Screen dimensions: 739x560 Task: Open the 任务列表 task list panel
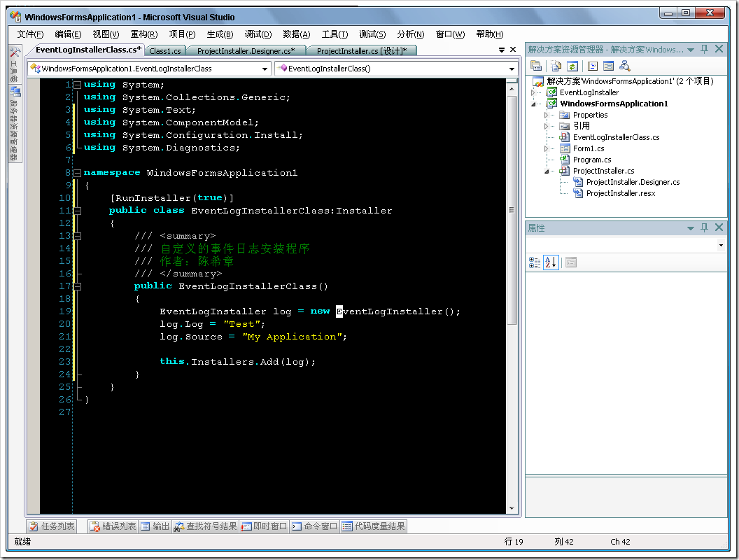52,526
